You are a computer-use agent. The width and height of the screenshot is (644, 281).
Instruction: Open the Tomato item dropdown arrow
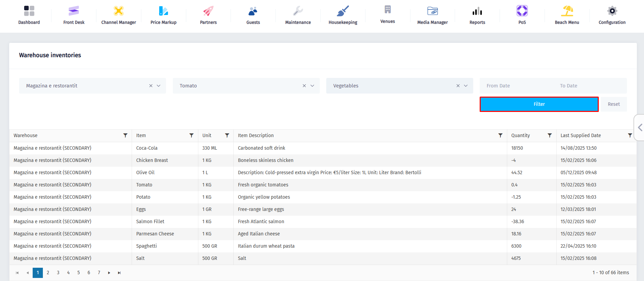pyautogui.click(x=312, y=86)
